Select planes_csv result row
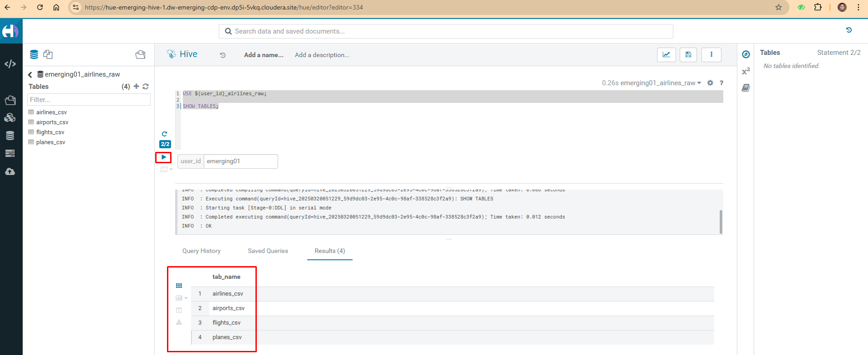Image resolution: width=868 pixels, height=355 pixels. 452,337
